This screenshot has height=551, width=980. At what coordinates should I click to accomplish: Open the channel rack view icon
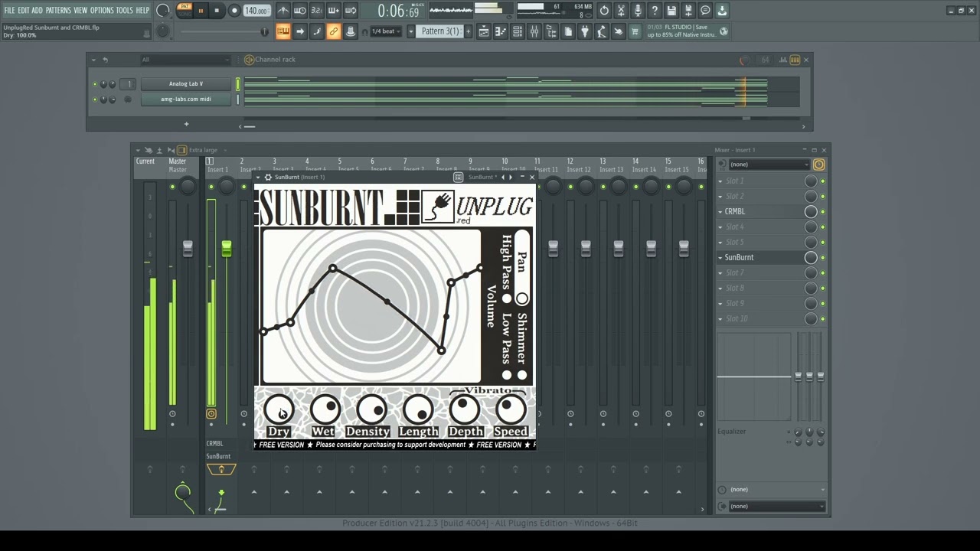pos(518,31)
